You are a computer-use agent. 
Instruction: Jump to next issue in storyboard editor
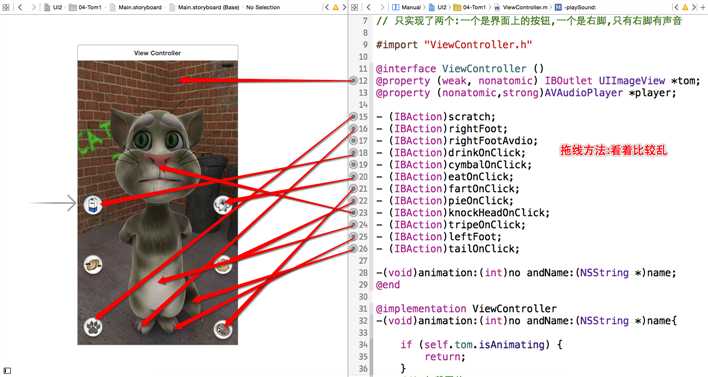click(344, 7)
